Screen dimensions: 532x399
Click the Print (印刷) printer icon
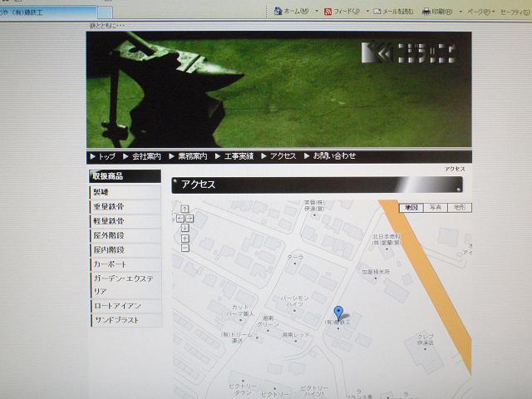[426, 12]
